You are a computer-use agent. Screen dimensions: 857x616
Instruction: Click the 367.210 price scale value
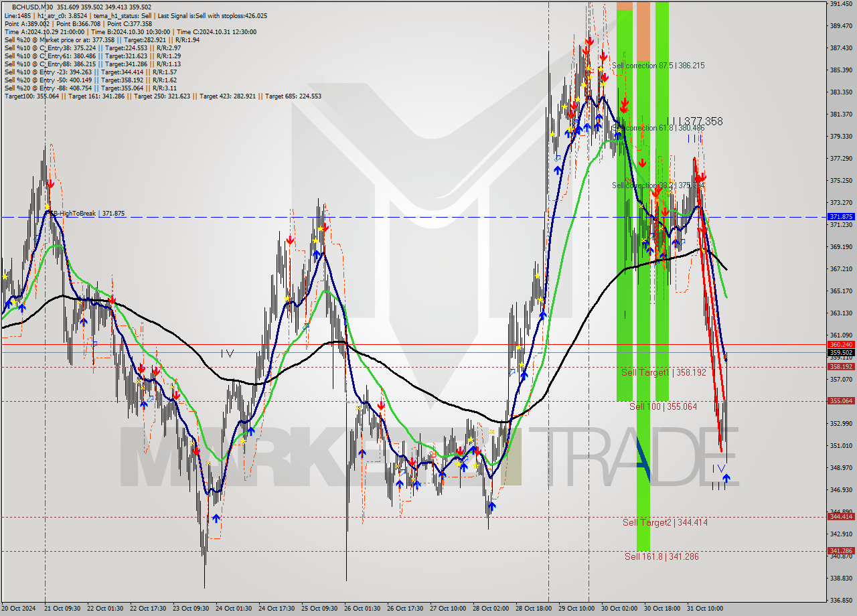pyautogui.click(x=841, y=268)
